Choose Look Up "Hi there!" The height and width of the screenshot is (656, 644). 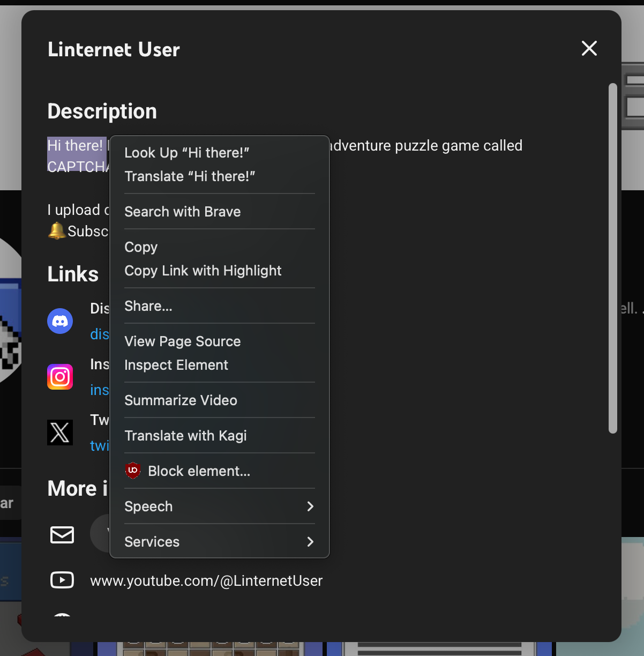pyautogui.click(x=187, y=153)
